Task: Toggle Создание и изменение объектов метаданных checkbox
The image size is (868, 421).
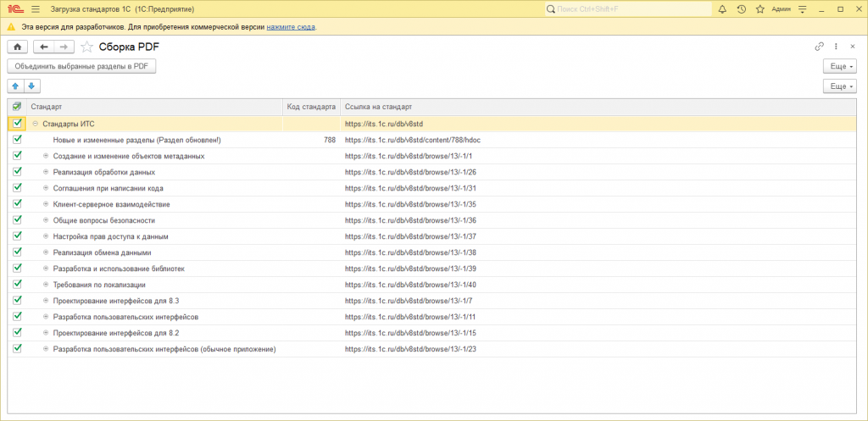Action: click(17, 156)
